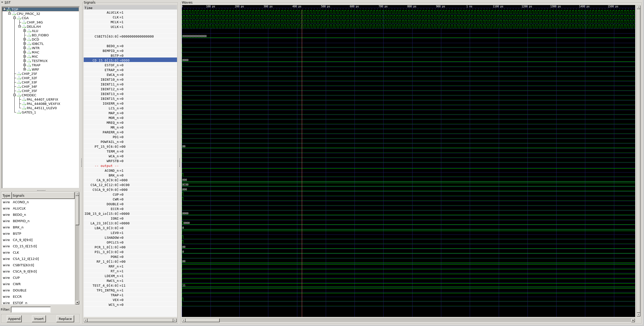Collapse the CMDDEC node expander
This screenshot has height=326, width=644.
14,95
